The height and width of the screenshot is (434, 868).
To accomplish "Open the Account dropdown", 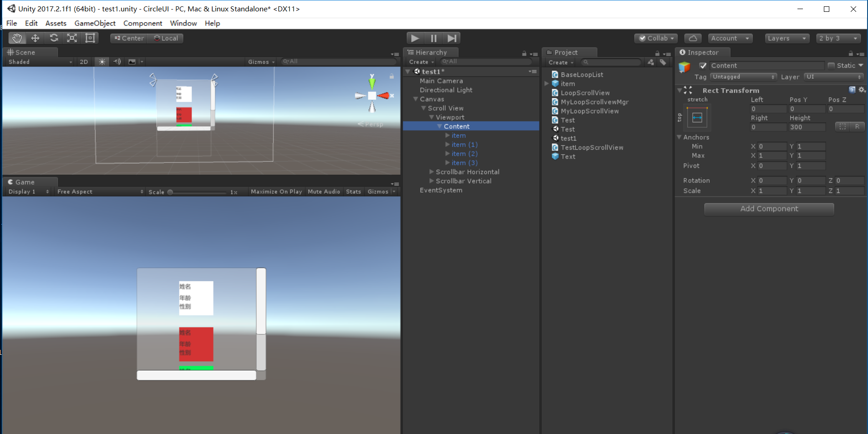I will tap(730, 38).
